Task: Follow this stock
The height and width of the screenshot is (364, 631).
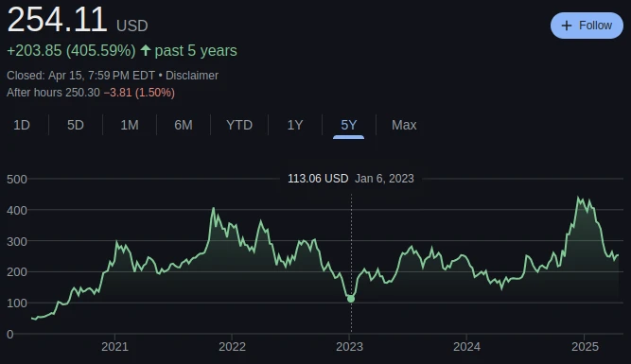Action: click(587, 26)
